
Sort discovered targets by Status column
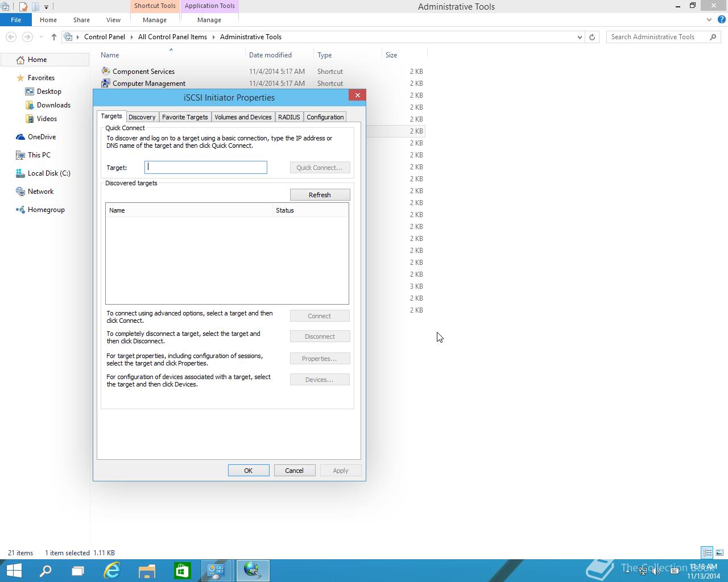pos(311,210)
